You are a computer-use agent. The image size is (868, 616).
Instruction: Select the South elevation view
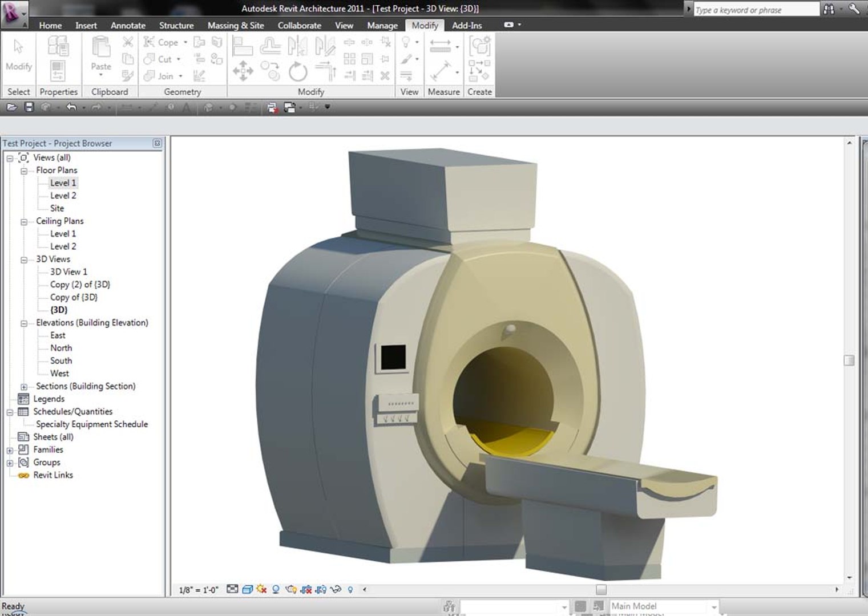(61, 360)
